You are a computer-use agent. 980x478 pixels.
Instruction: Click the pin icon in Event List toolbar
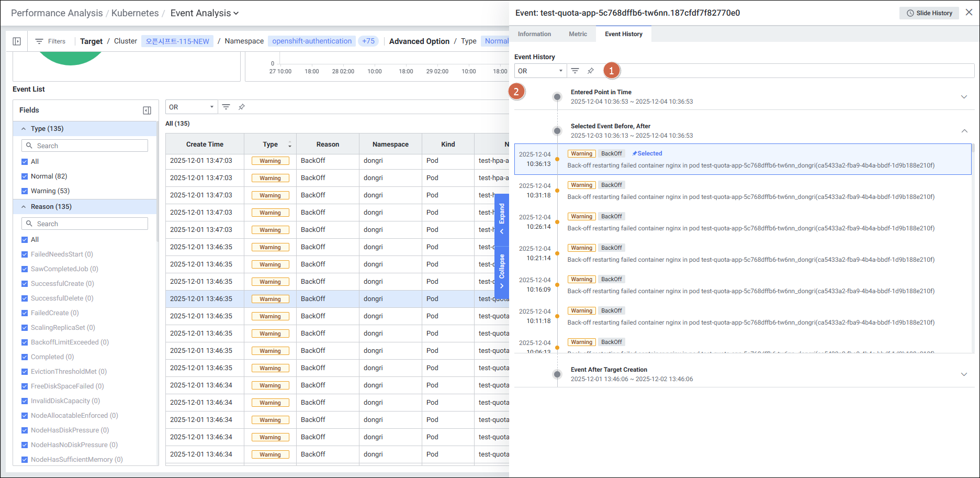(242, 107)
